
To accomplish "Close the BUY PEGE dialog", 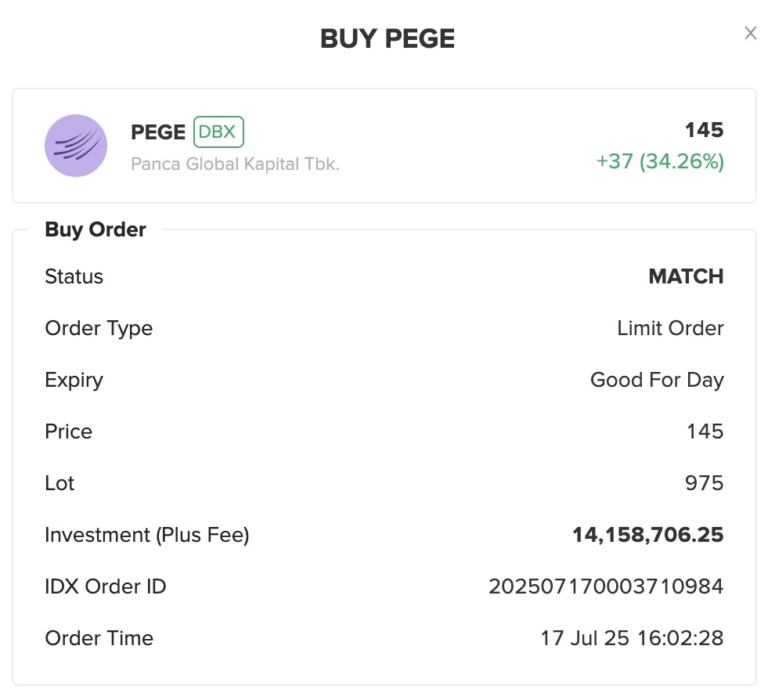I will [x=750, y=33].
